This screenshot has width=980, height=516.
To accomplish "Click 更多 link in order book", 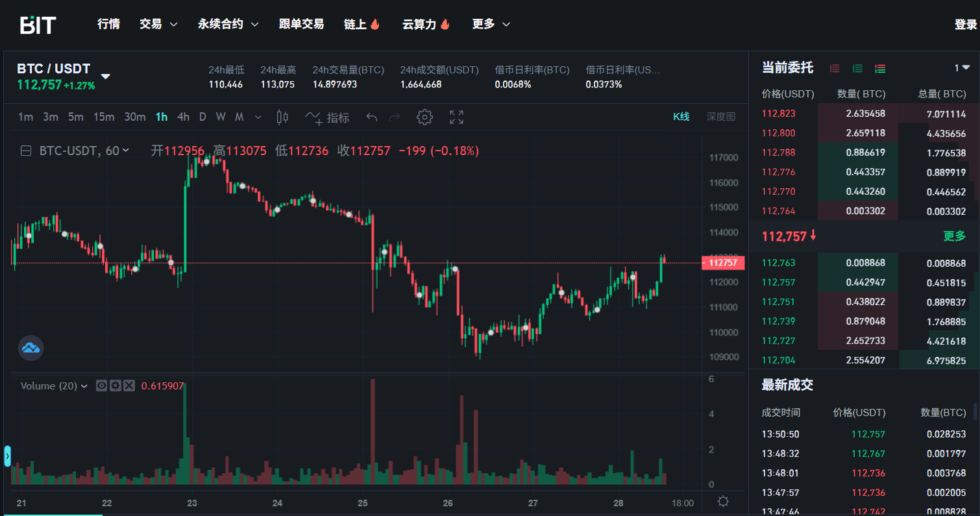I will coord(954,236).
